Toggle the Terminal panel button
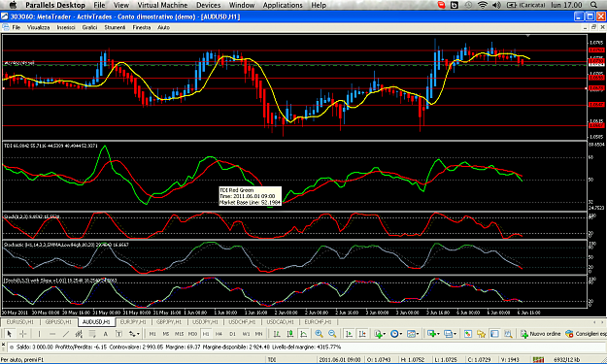Viewport: 607px width, 364px height. tap(494, 334)
